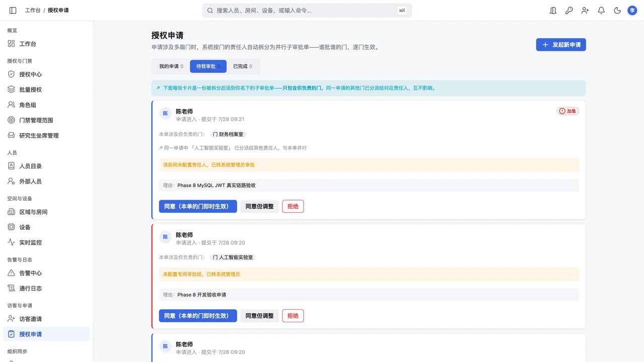644x362 pixels.
Task: Open the building icon in the top bar
Action: click(553, 10)
